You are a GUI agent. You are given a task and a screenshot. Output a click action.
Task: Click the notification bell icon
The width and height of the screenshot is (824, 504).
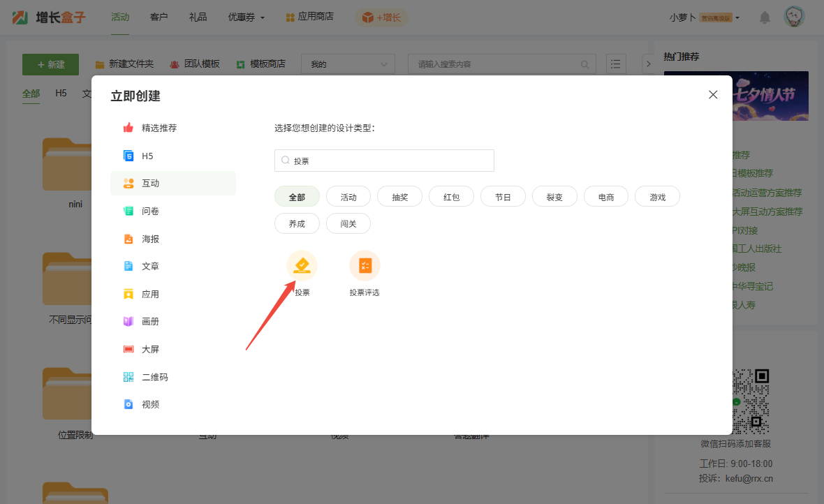point(765,17)
